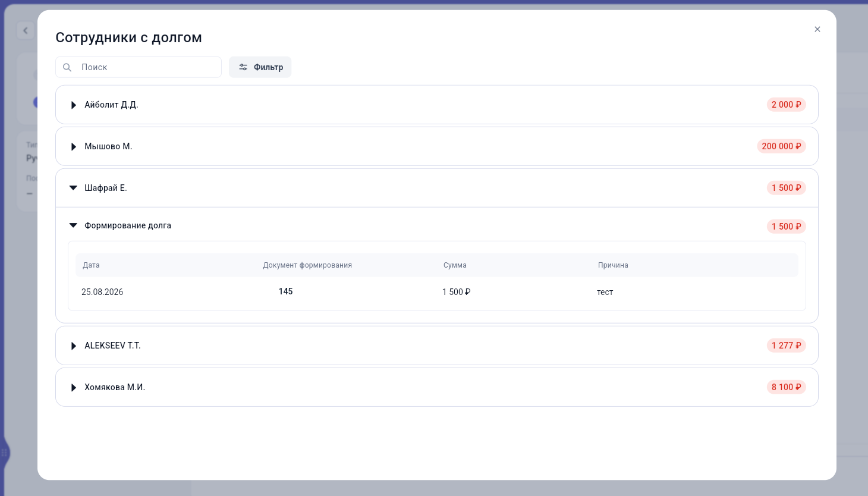The height and width of the screenshot is (496, 868).
Task: Click the magnifier icon in search box
Action: [67, 67]
